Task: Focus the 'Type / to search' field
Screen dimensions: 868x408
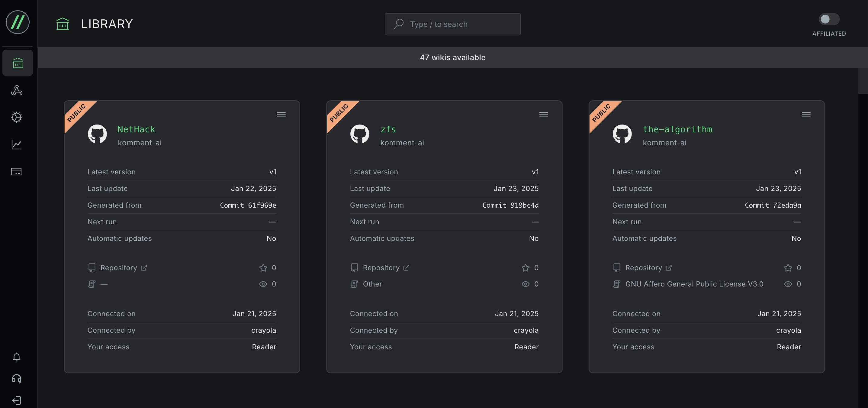Action: 452,24
